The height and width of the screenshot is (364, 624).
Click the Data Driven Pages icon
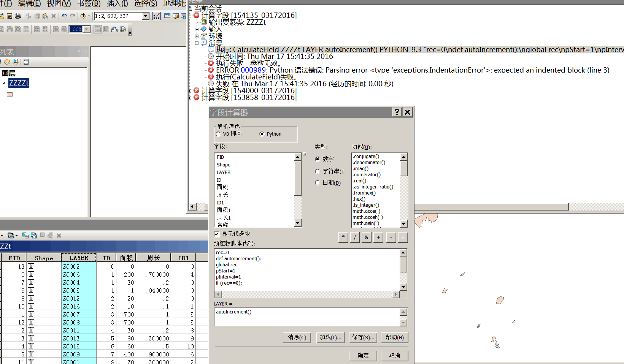[122, 29]
